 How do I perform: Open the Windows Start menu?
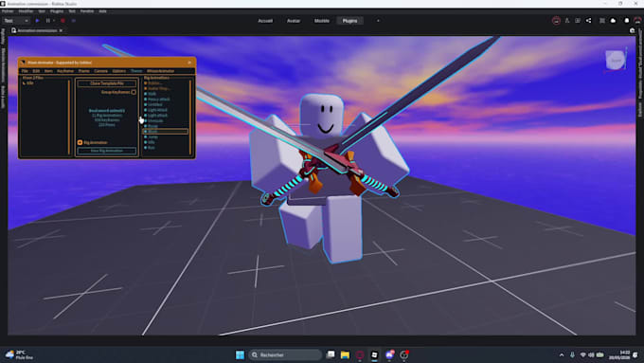[x=240, y=354]
